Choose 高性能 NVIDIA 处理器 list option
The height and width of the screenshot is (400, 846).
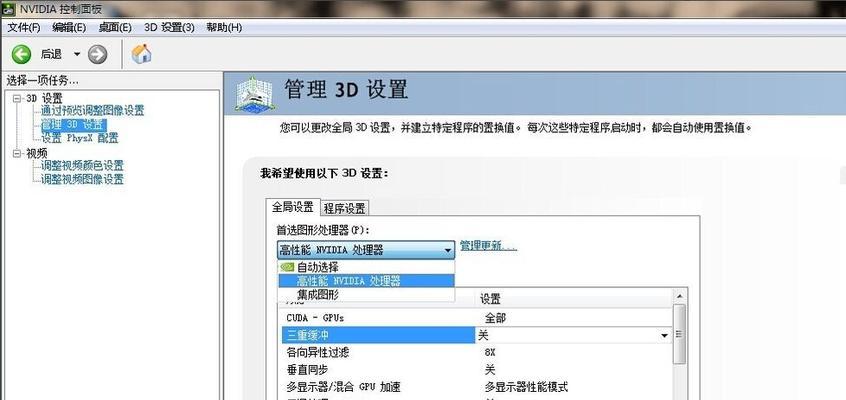click(366, 281)
